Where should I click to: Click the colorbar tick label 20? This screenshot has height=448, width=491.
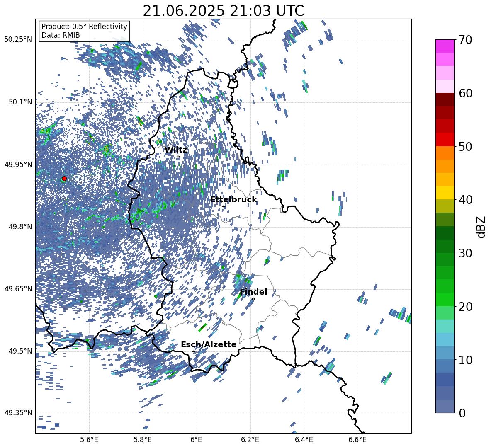click(465, 307)
